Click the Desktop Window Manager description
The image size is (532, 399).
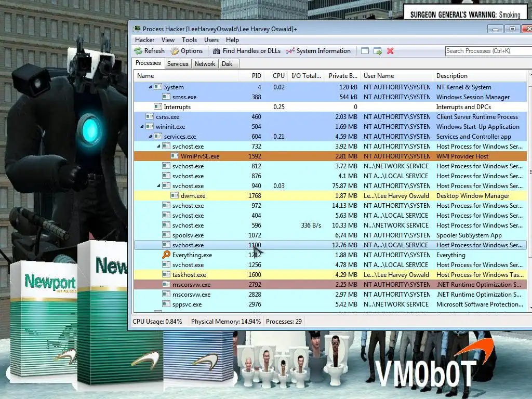click(473, 196)
